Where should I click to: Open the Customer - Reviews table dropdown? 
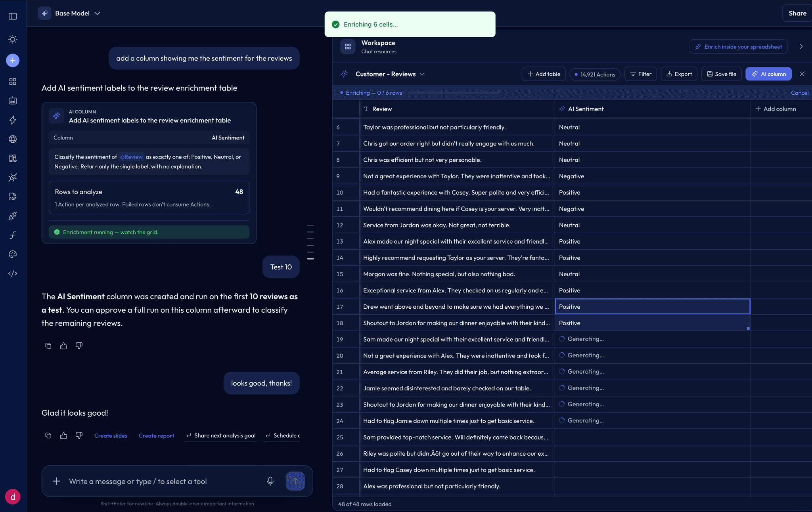[x=390, y=74]
